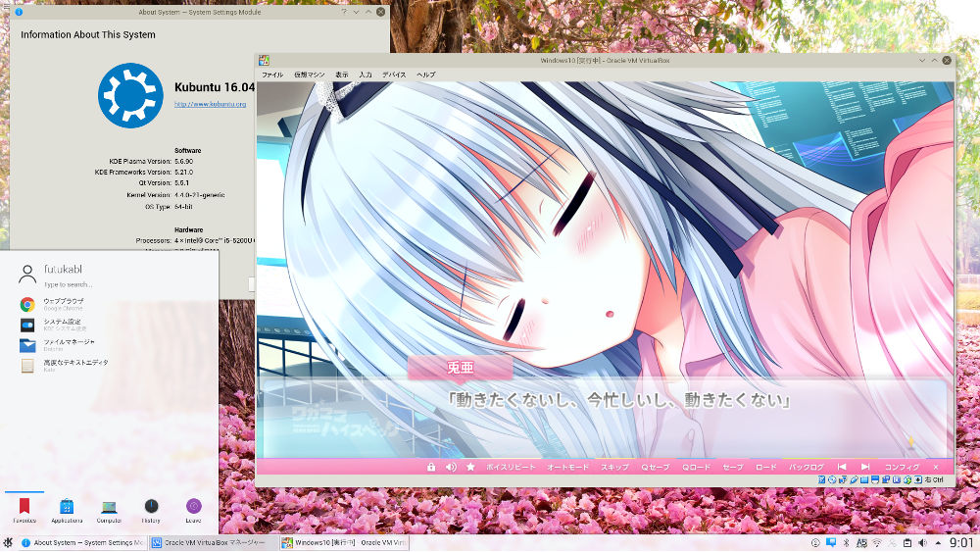This screenshot has height=552, width=980.
Task: Click VirtualBox network adapter status icon
Action: click(x=843, y=479)
